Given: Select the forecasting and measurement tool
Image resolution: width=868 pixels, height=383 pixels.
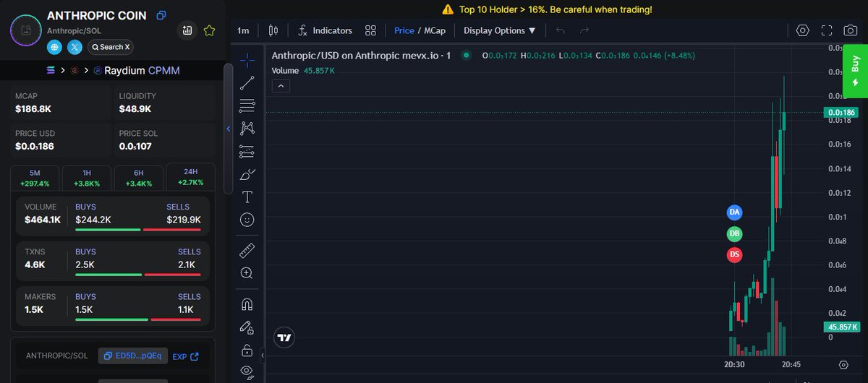Looking at the screenshot, I should (247, 151).
